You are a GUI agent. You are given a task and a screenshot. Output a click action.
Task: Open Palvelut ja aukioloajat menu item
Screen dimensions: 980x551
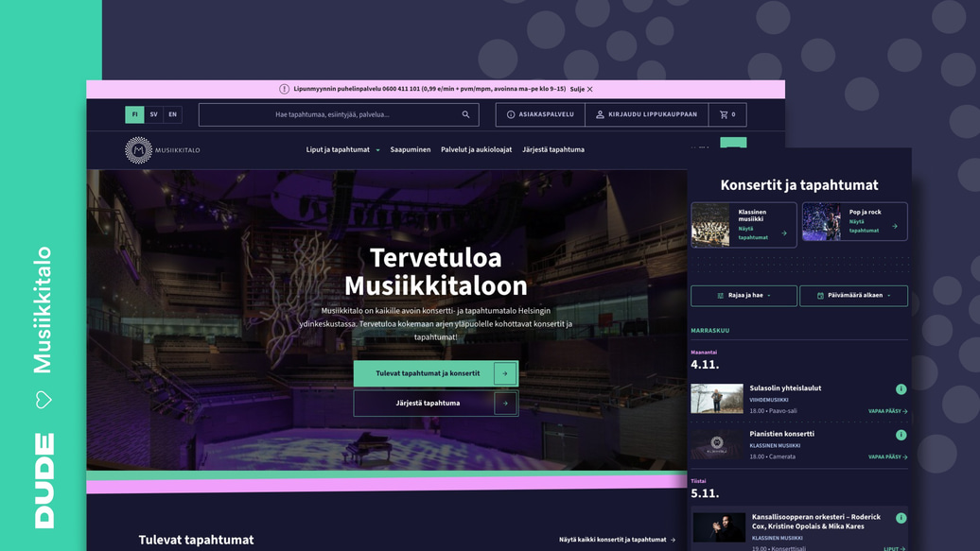coord(476,150)
